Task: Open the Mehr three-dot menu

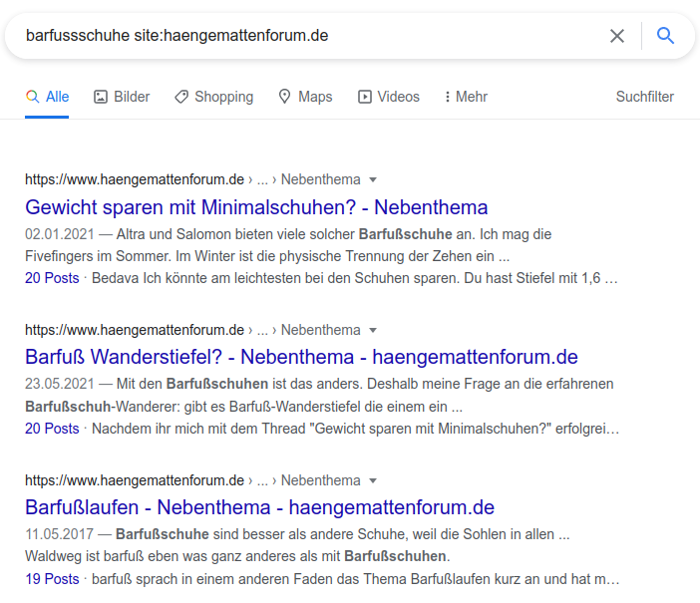Action: [x=448, y=97]
